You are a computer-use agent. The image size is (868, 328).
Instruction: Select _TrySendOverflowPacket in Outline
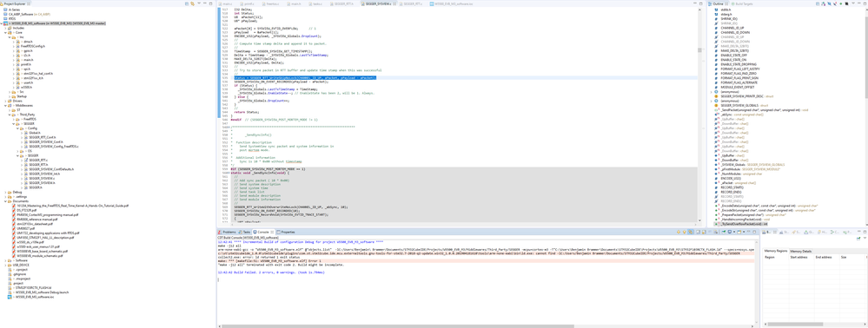[744, 224]
